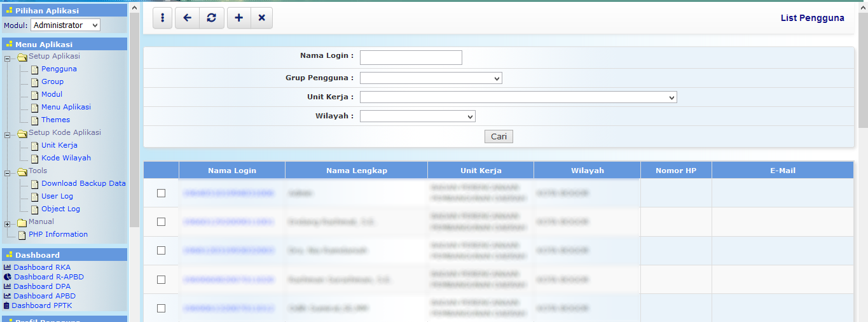Image resolution: width=868 pixels, height=322 pixels.
Task: Open Pengguna in the Setup Aplikasi menu
Action: [59, 69]
